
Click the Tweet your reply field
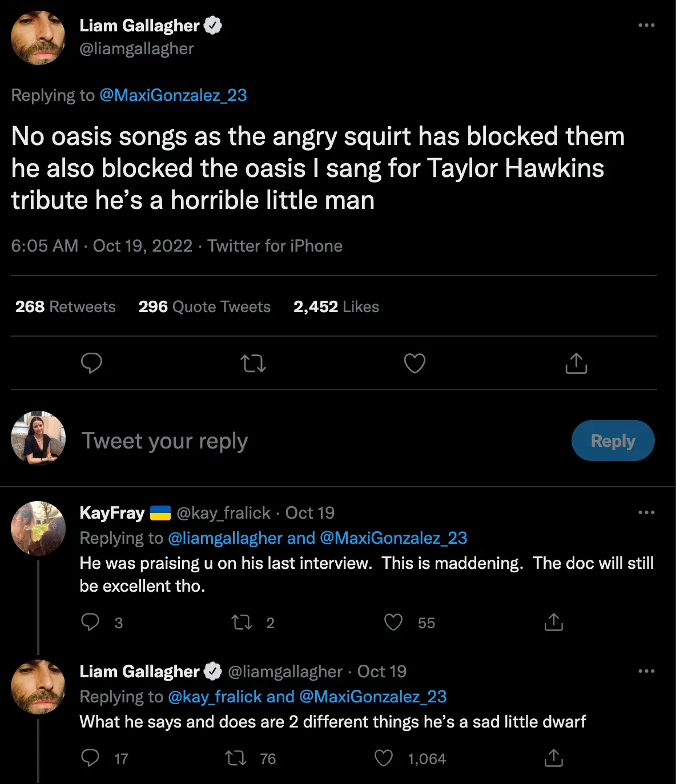(x=285, y=441)
